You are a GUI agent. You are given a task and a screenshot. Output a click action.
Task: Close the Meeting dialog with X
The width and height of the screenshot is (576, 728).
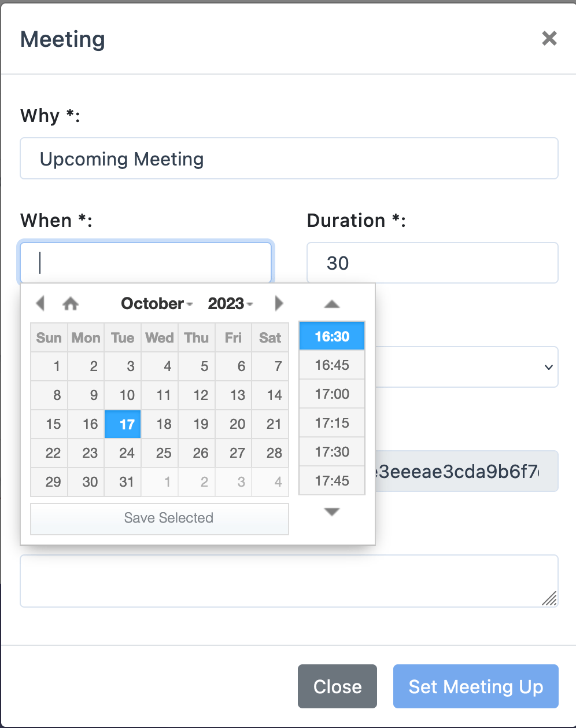pyautogui.click(x=549, y=39)
